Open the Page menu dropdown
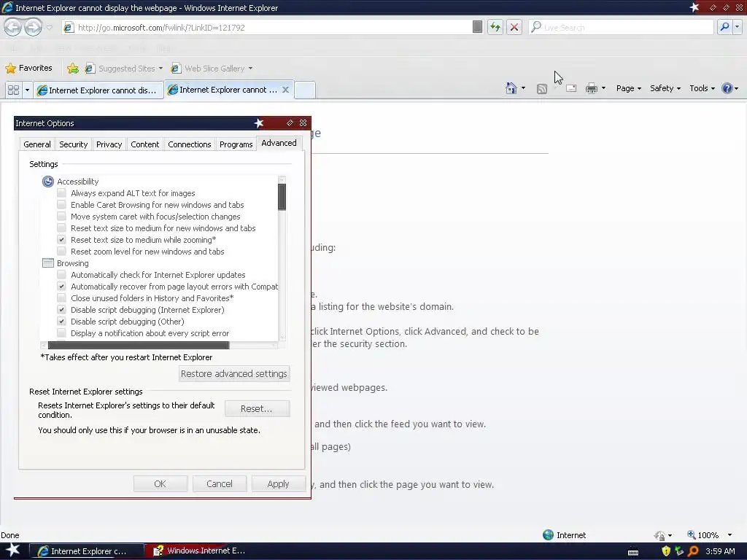Image resolution: width=747 pixels, height=560 pixels. [628, 88]
